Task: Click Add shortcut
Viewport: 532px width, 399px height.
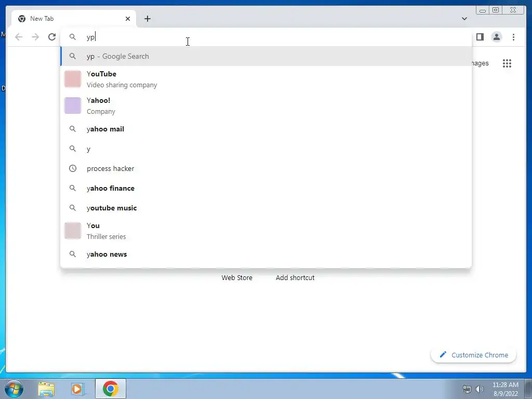Action: coord(295,277)
